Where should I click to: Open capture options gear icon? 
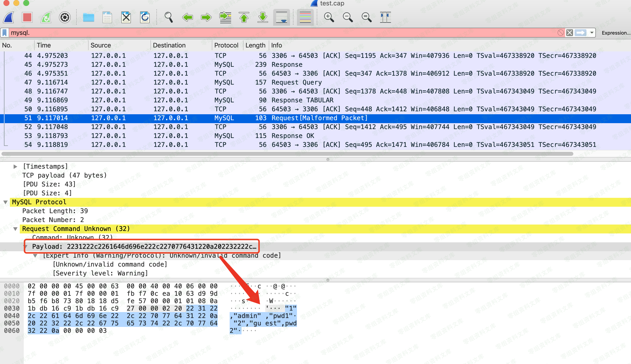[65, 17]
